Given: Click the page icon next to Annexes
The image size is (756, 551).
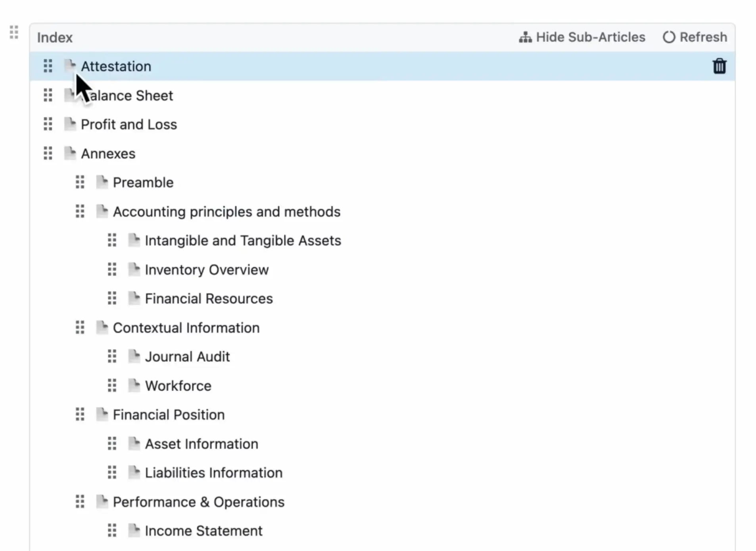Looking at the screenshot, I should (69, 153).
